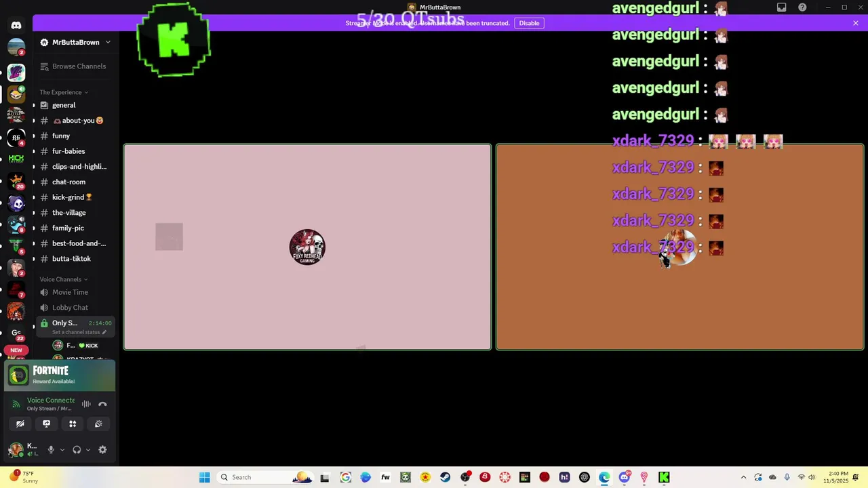Open microphone input options arrow
Image resolution: width=868 pixels, height=488 pixels.
coord(62,449)
